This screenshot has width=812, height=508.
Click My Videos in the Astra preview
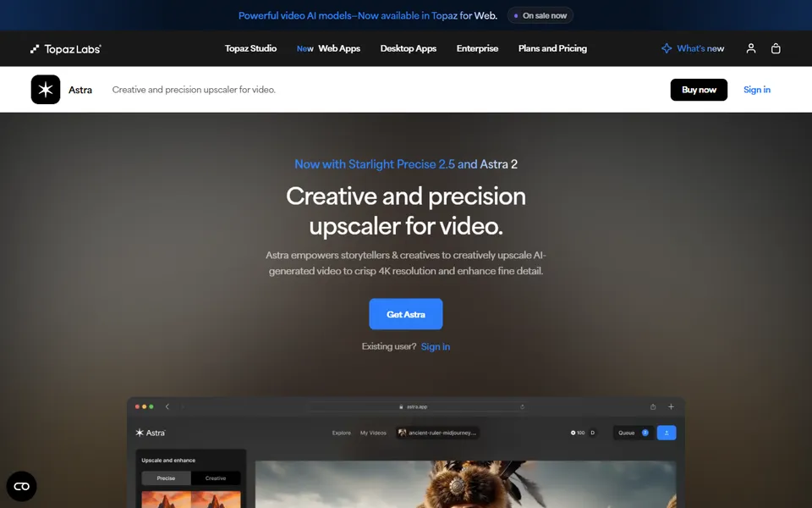(373, 433)
